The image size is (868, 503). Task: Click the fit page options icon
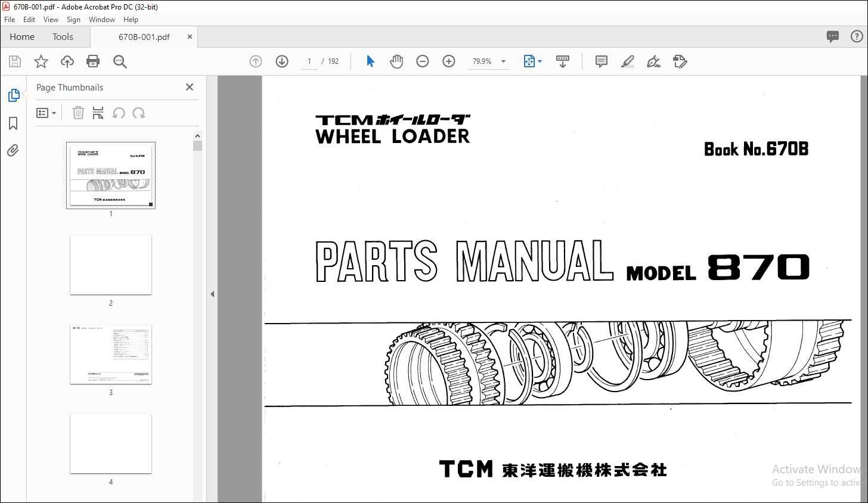(529, 61)
